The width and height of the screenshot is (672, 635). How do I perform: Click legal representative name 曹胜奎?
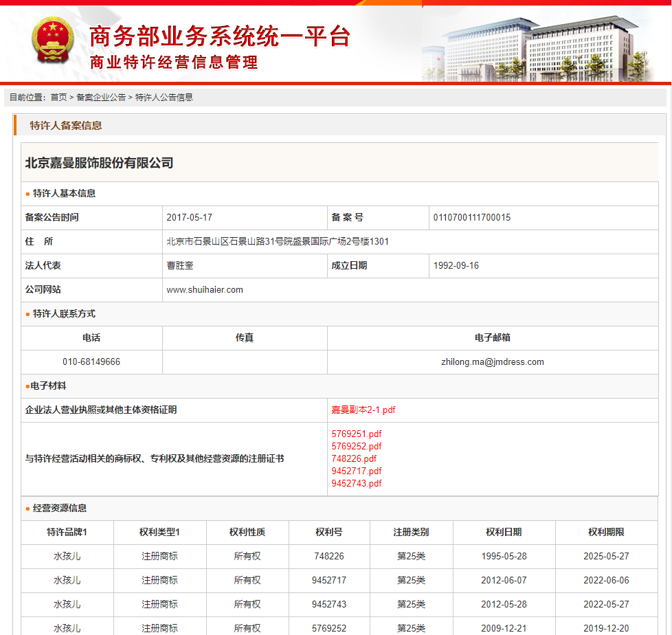tap(180, 265)
